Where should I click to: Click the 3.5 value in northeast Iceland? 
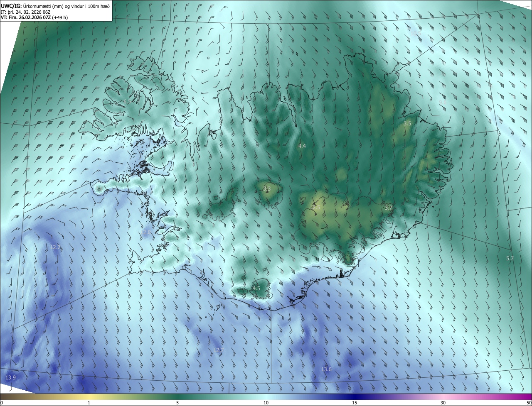point(407,124)
